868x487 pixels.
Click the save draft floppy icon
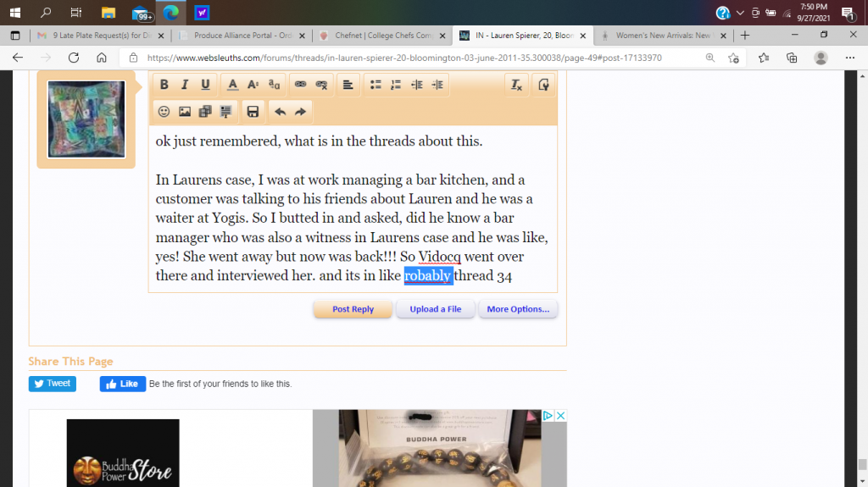[x=252, y=112]
